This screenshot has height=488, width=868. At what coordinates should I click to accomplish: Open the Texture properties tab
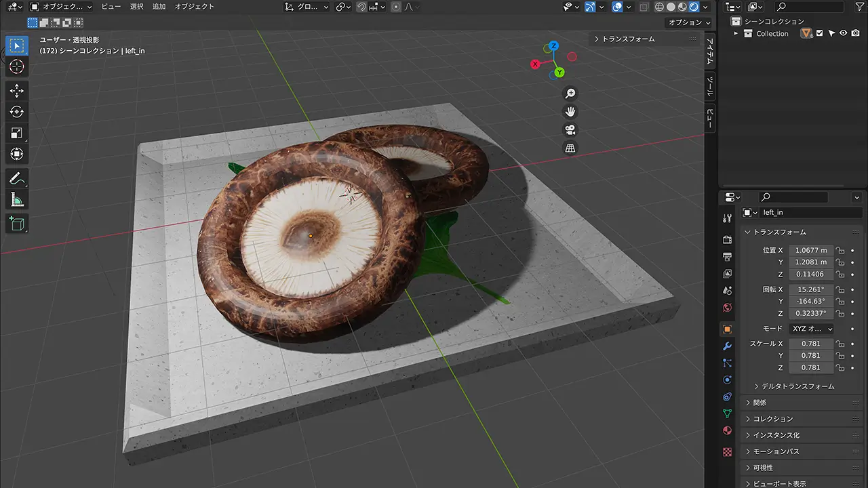point(727,451)
